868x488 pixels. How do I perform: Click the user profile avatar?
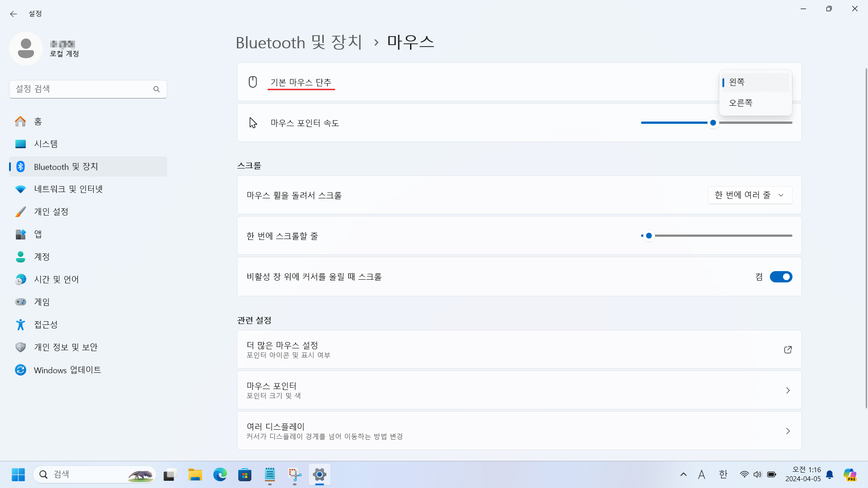point(26,48)
